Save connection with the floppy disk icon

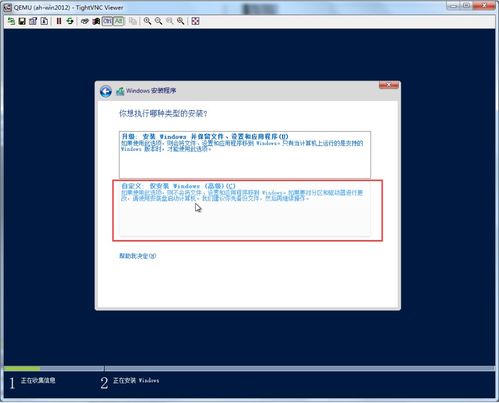22,21
